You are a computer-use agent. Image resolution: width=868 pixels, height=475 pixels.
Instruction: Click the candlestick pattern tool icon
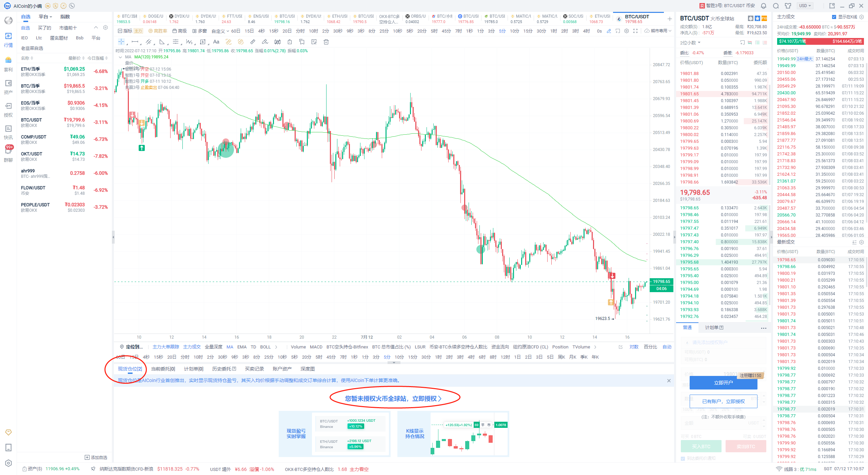coord(277,42)
